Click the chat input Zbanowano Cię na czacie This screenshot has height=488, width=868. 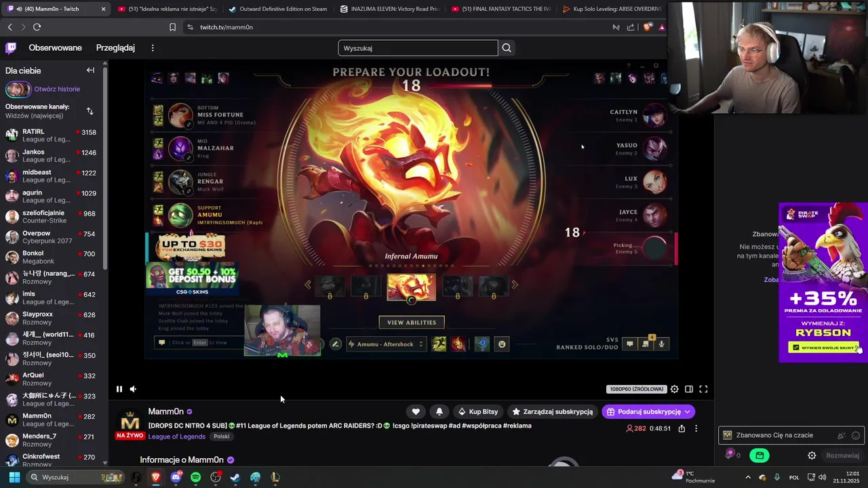(x=791, y=436)
